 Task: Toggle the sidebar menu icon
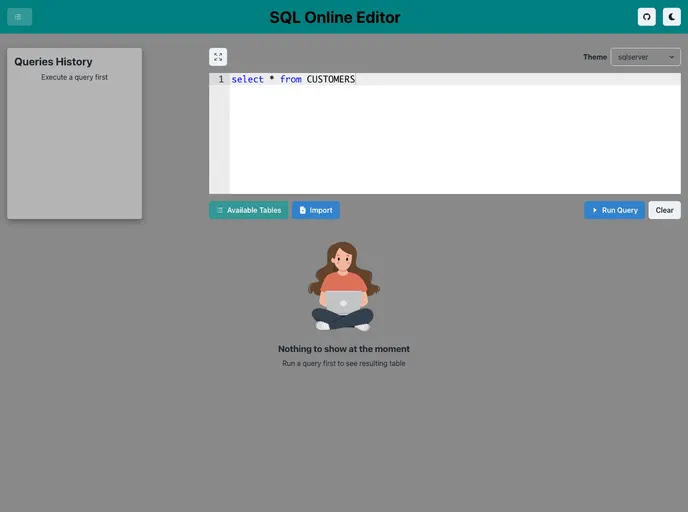pos(19,17)
